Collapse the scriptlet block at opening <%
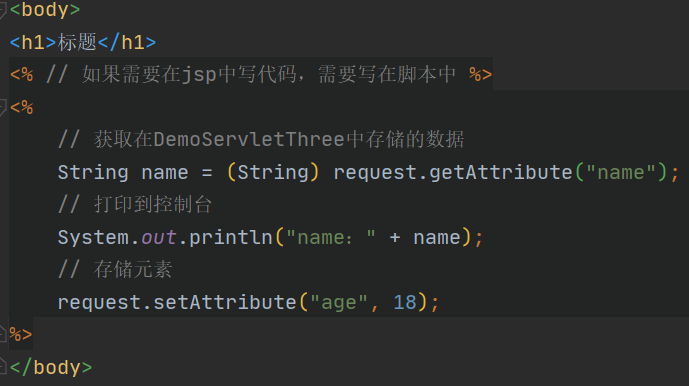 (x=3, y=107)
